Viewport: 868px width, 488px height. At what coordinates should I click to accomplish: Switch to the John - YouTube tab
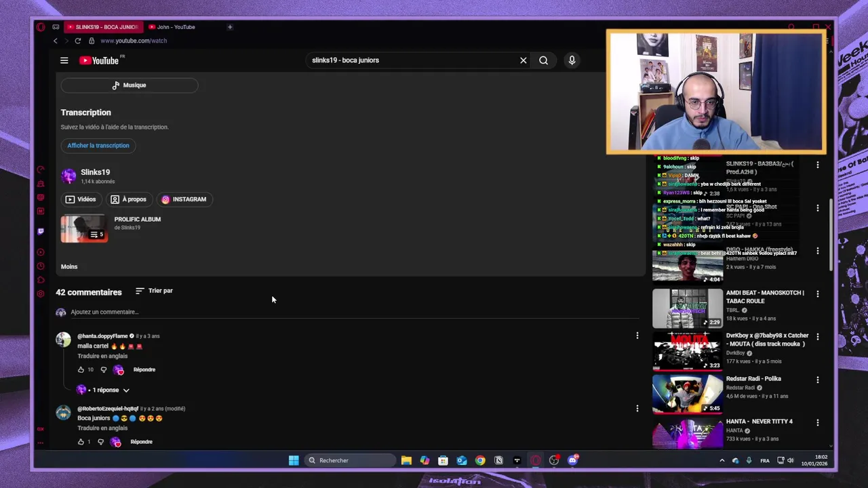176,27
